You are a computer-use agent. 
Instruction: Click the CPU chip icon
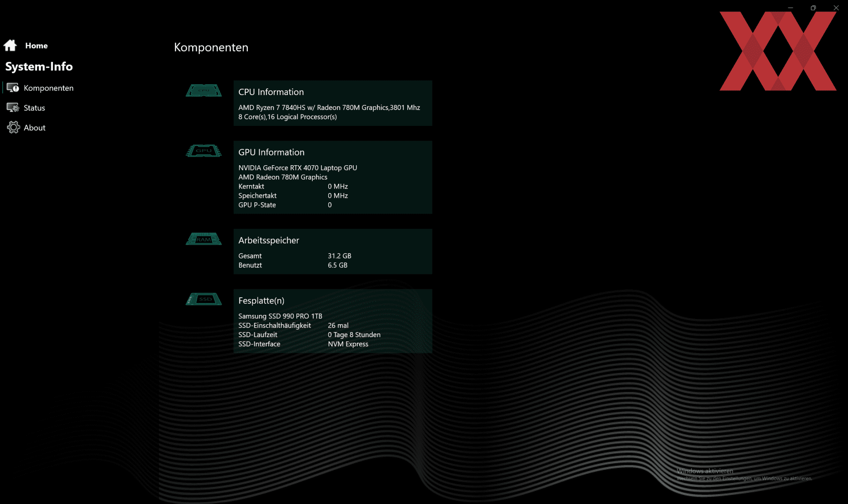click(204, 90)
